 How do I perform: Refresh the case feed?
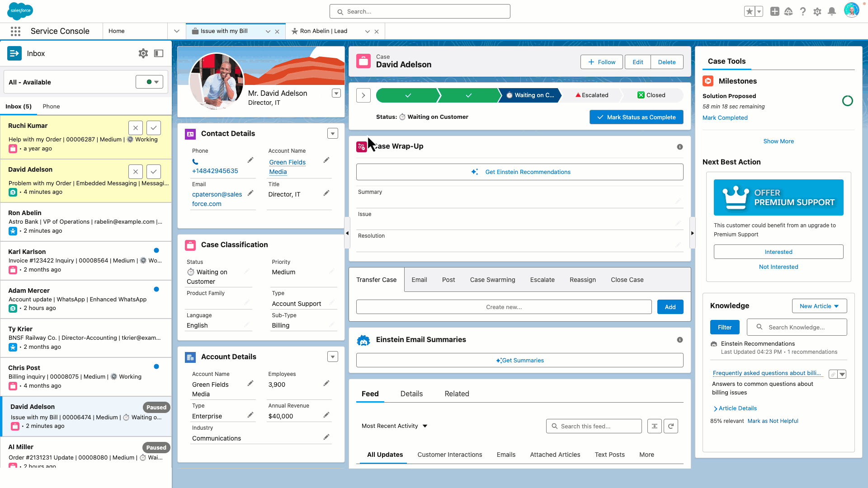point(671,426)
